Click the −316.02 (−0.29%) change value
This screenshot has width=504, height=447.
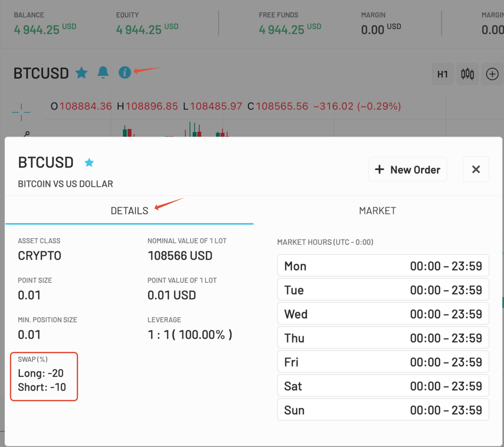(x=357, y=106)
